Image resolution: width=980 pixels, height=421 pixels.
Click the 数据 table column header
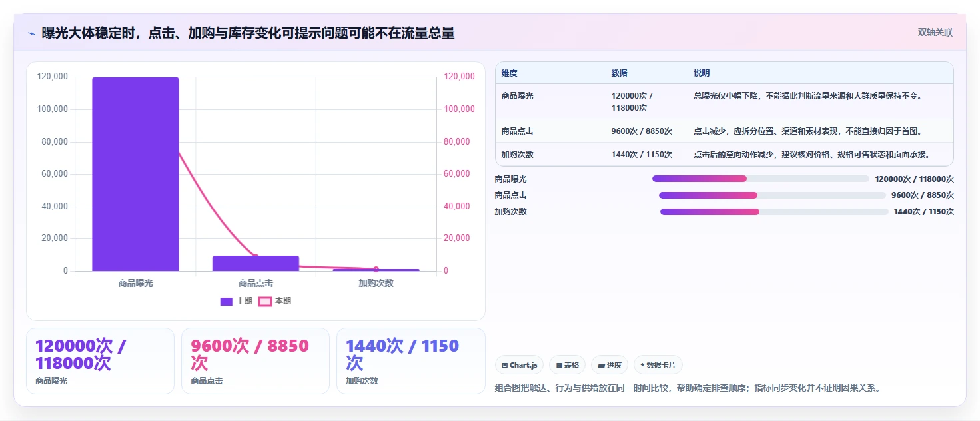619,73
